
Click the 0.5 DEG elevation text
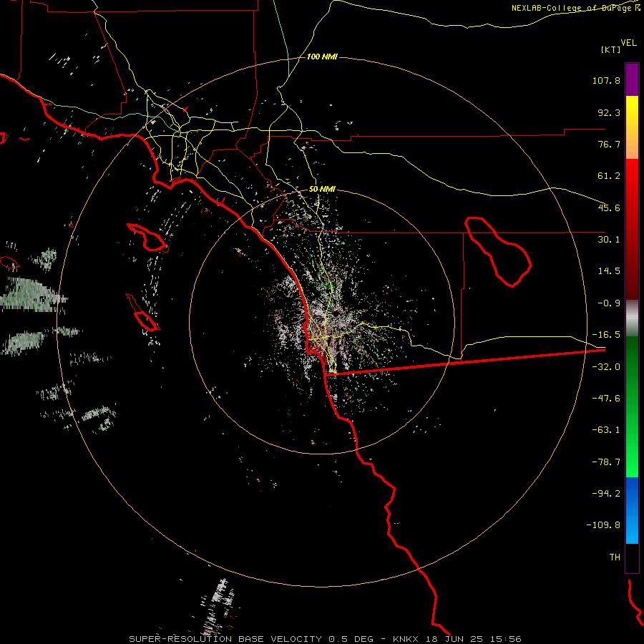[351, 639]
